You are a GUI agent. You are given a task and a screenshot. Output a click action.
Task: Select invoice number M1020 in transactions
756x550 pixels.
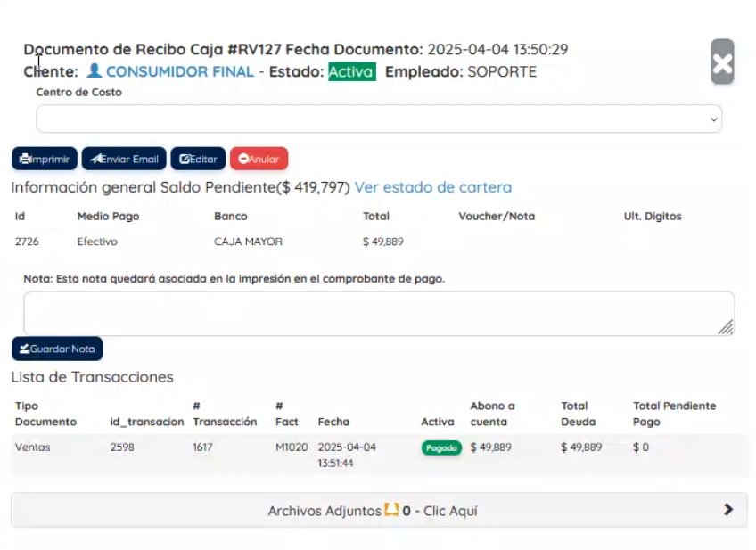(288, 447)
